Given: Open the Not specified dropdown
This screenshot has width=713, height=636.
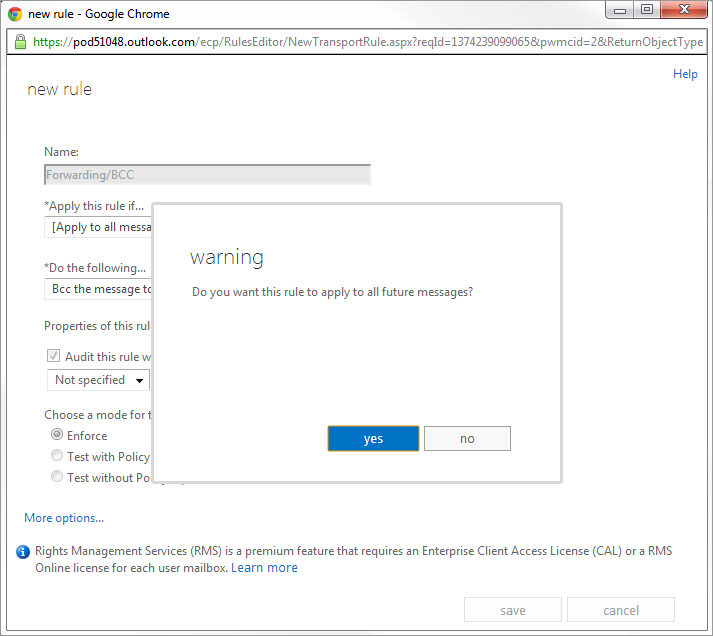Looking at the screenshot, I should coord(98,380).
